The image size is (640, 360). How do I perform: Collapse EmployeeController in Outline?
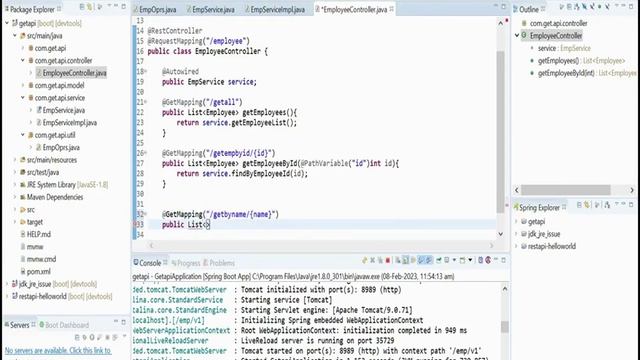coord(517,36)
